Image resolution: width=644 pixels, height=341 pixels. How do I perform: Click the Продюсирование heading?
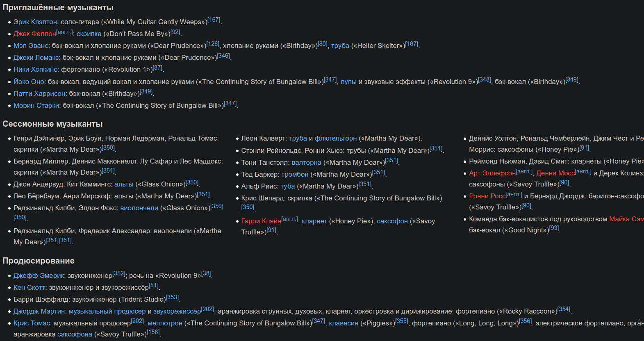pyautogui.click(x=39, y=261)
